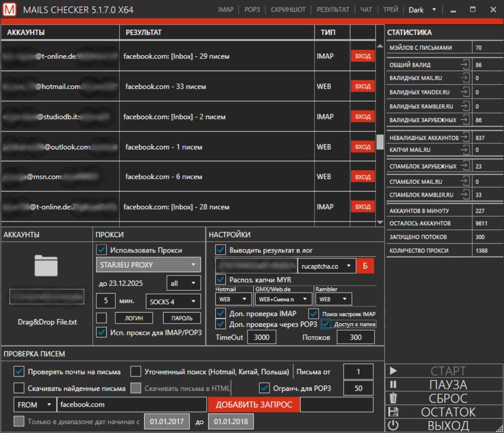The width and height of the screenshot is (504, 433).
Task: Click export icon beside НЕВАЛИДНЫХ АККАУНТОВ
Action: click(465, 138)
